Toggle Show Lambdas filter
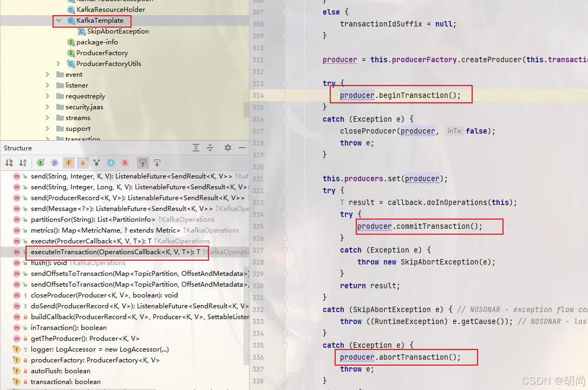Screen dimensions: 588x390 (x=125, y=163)
